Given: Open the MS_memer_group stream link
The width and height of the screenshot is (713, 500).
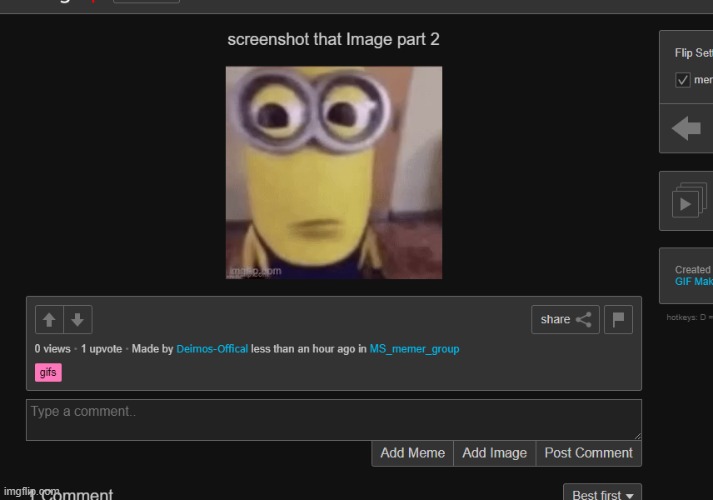Looking at the screenshot, I should [x=414, y=349].
